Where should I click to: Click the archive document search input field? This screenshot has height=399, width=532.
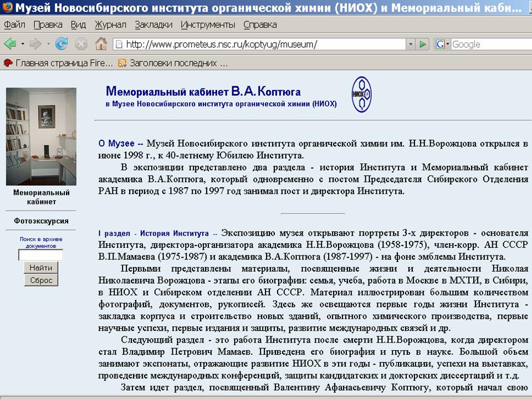tap(40, 255)
